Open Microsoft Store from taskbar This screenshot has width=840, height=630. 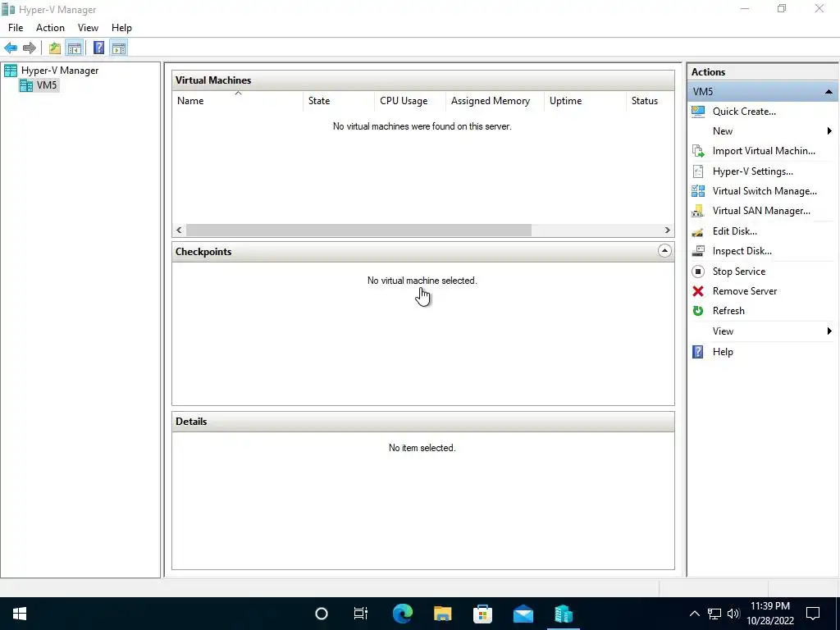(x=482, y=614)
